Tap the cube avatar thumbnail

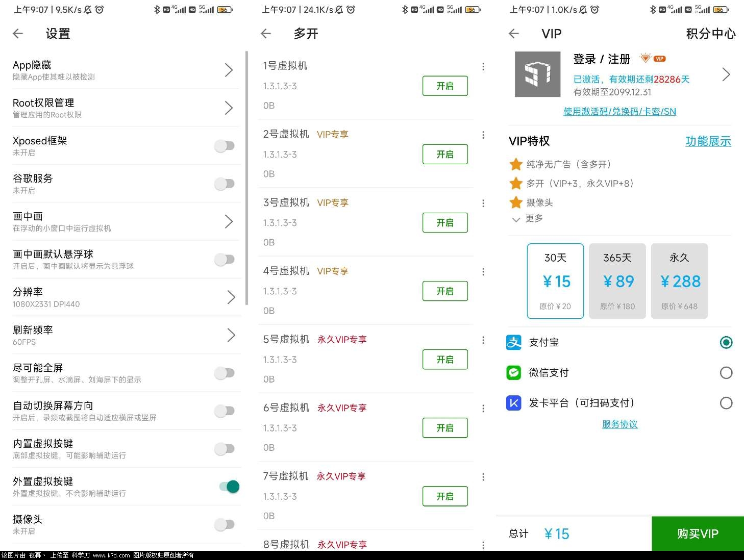coord(537,74)
